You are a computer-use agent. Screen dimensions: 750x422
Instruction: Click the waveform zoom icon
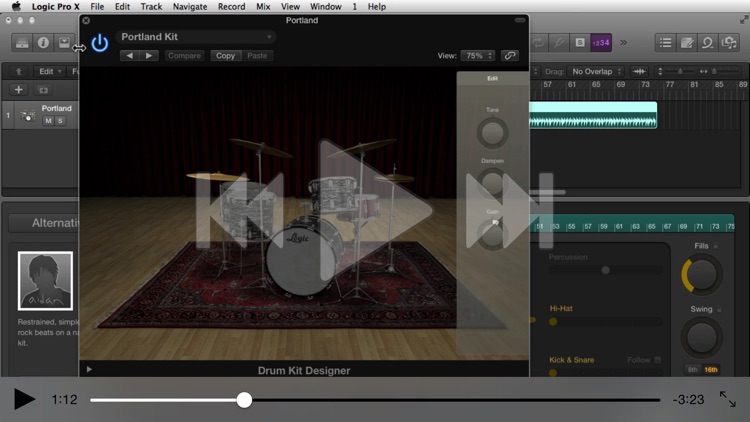tap(639, 71)
